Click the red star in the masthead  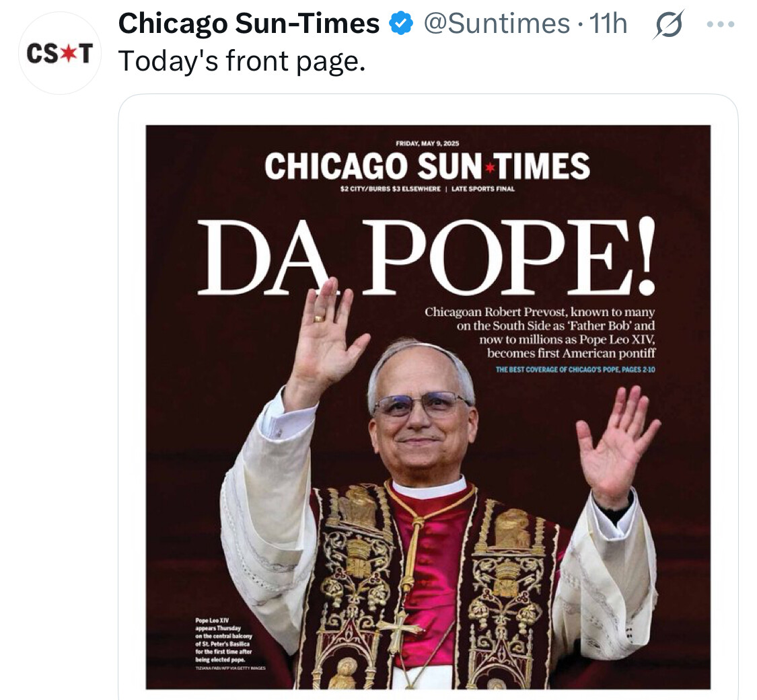490,167
